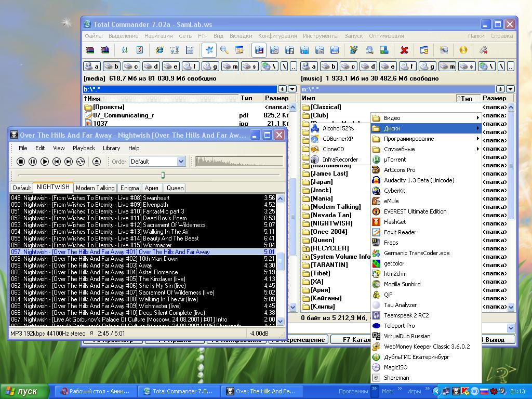The image size is (532, 399).
Task: Launch µTorrent from the programs menu
Action: pos(426,159)
